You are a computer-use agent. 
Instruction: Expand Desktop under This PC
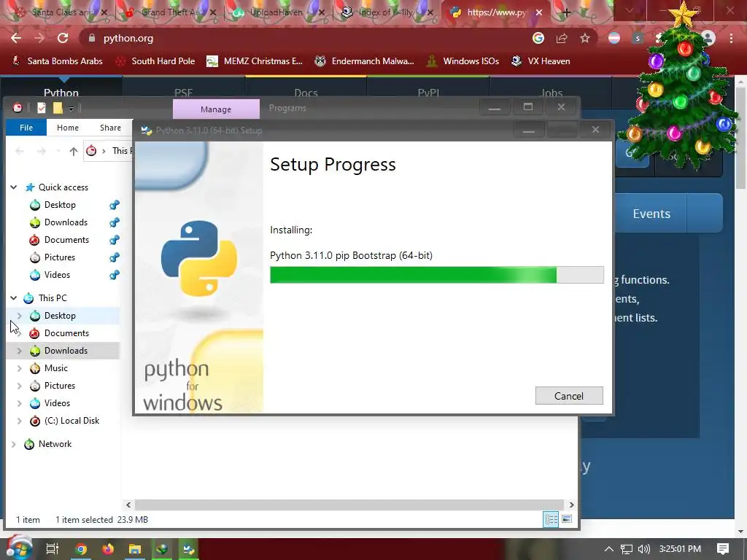pos(20,316)
